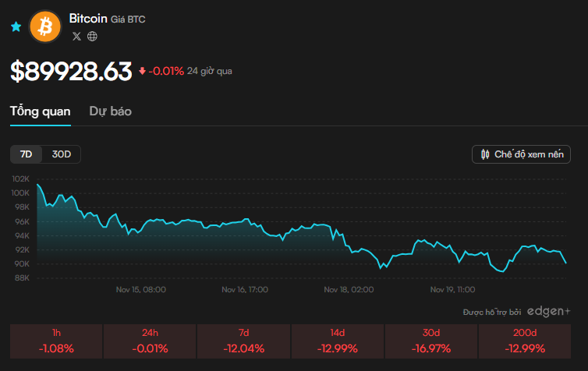The image size is (588, 371).
Task: Click the Nov 15, 08:00 axis label
Action: (141, 290)
